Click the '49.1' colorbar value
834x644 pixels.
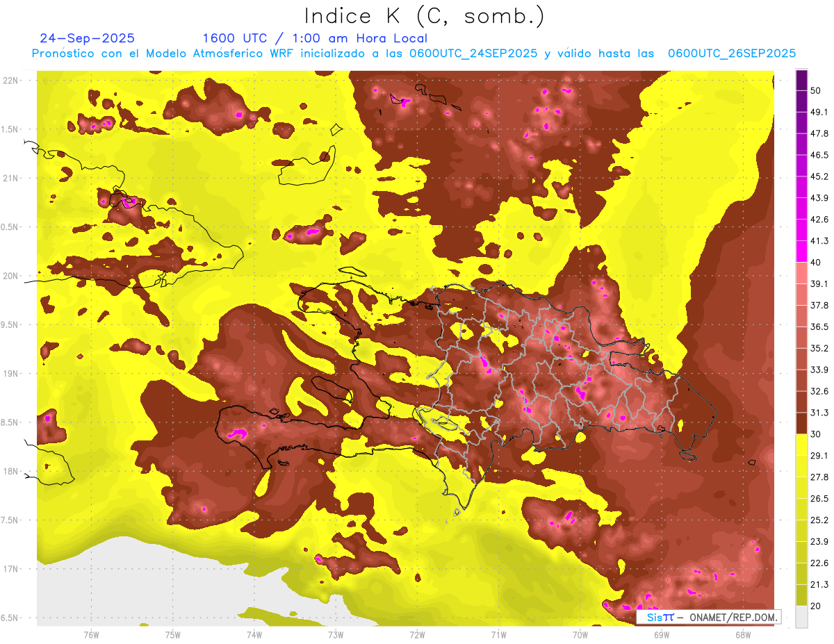(x=819, y=112)
